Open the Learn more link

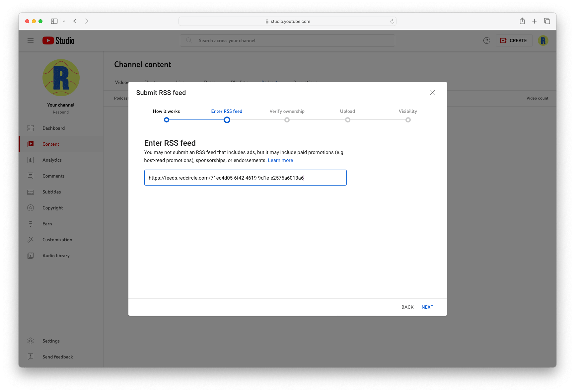(x=280, y=160)
